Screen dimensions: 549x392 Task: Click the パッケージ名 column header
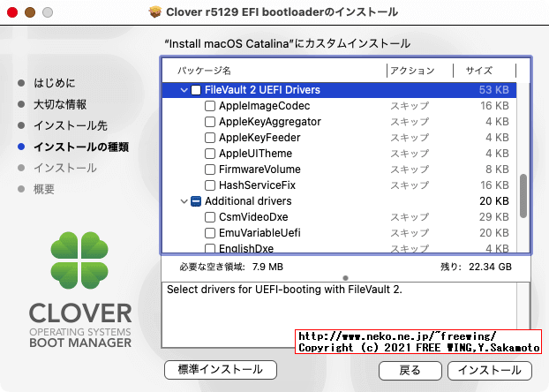click(204, 71)
